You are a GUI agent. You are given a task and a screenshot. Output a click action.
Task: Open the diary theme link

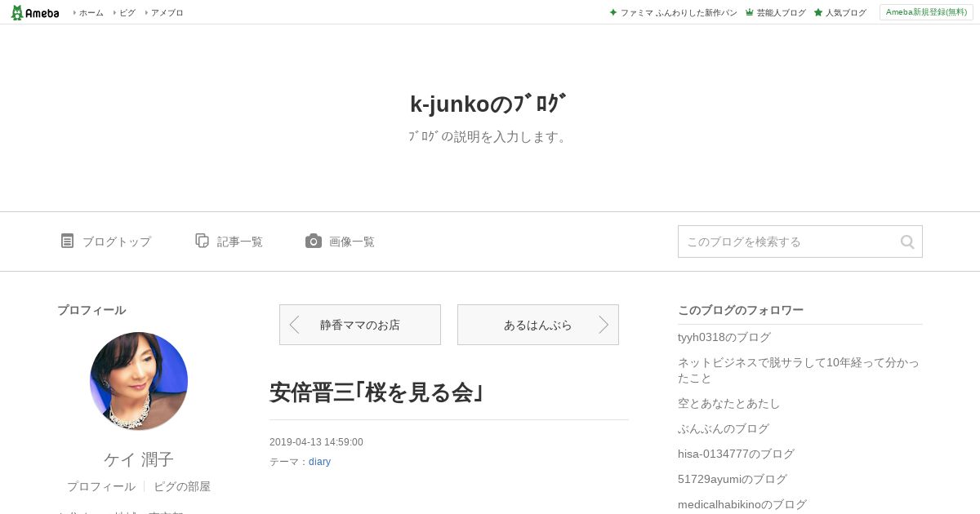(x=319, y=462)
